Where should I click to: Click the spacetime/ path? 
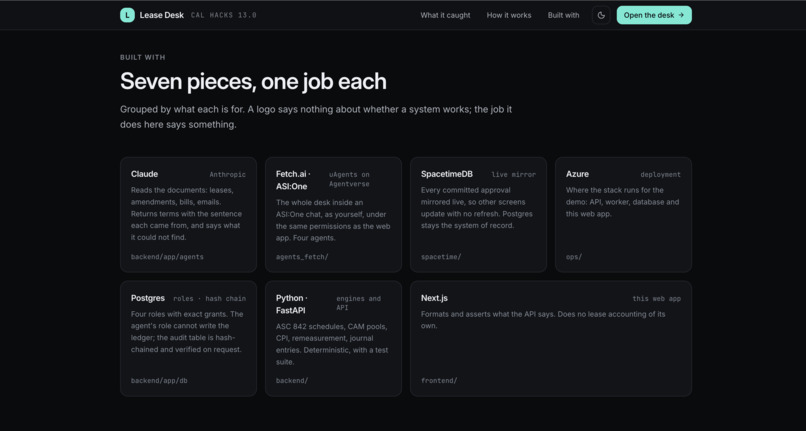[x=441, y=257]
